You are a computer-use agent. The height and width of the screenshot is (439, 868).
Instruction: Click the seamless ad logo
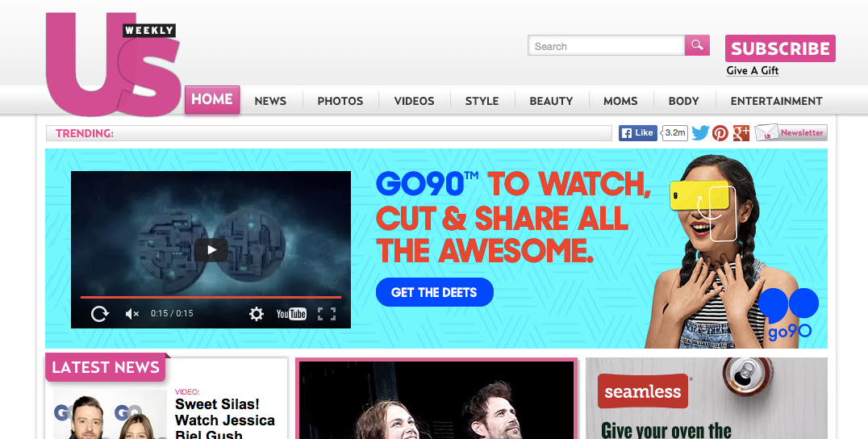(643, 391)
